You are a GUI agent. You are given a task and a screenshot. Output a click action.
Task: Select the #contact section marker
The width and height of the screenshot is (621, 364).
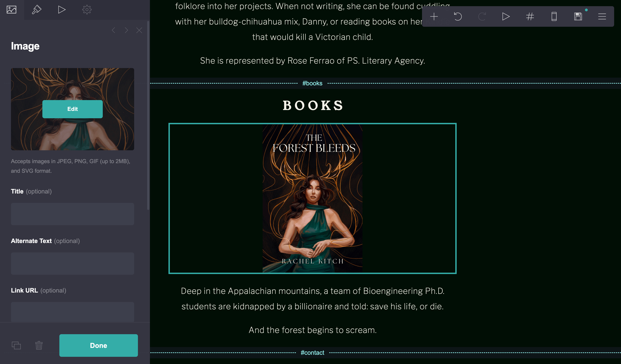[312, 353]
